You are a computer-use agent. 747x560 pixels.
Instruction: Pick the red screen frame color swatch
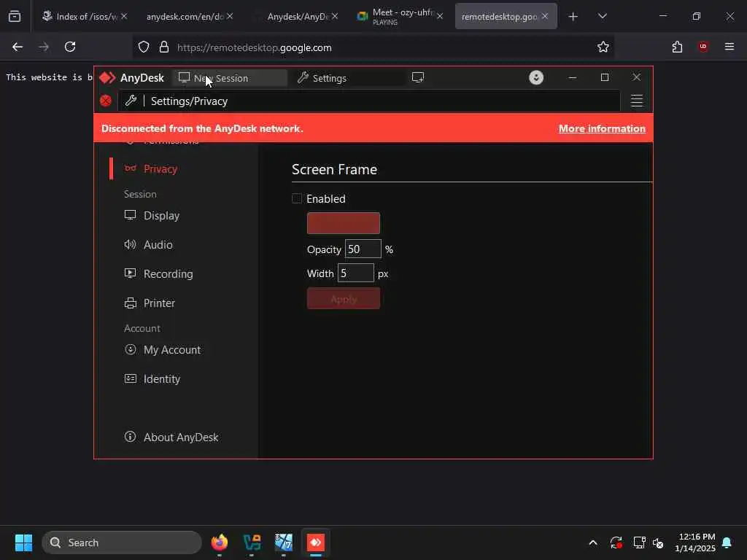pos(344,223)
